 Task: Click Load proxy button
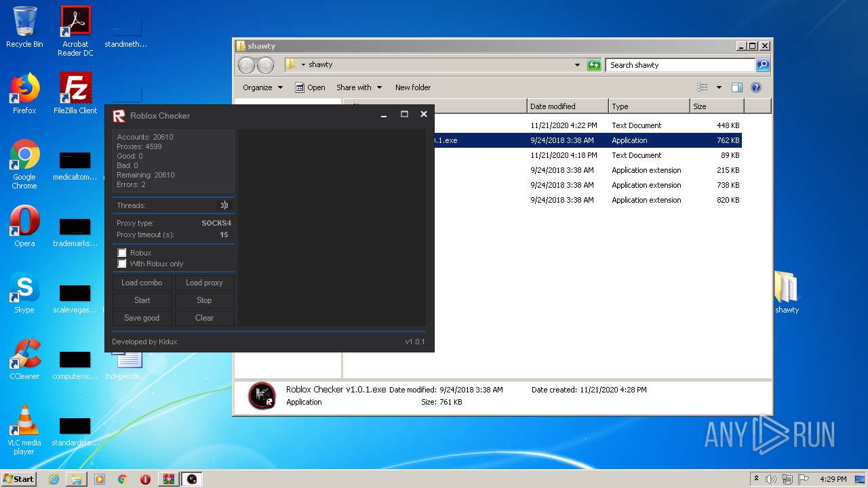tap(204, 283)
